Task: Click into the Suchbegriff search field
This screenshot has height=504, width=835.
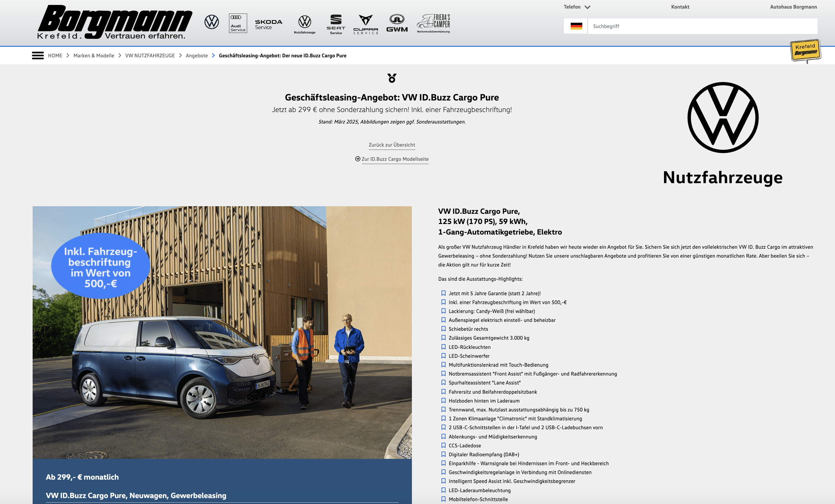Action: click(702, 26)
